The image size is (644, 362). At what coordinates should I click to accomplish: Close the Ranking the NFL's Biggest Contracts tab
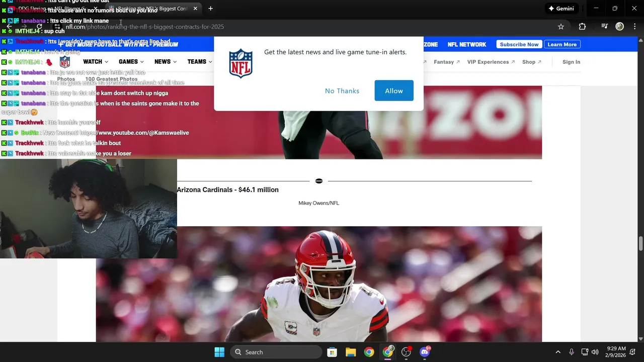point(195,9)
